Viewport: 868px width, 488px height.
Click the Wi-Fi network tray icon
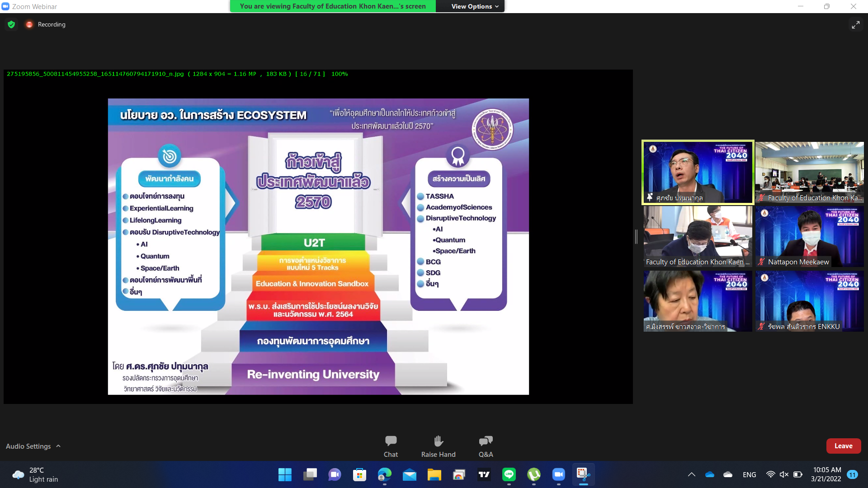coord(770,474)
